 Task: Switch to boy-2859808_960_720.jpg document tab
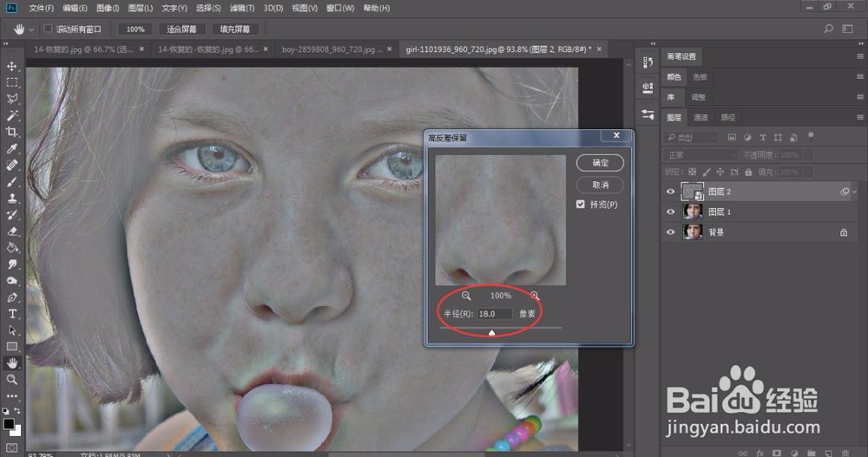coord(332,49)
